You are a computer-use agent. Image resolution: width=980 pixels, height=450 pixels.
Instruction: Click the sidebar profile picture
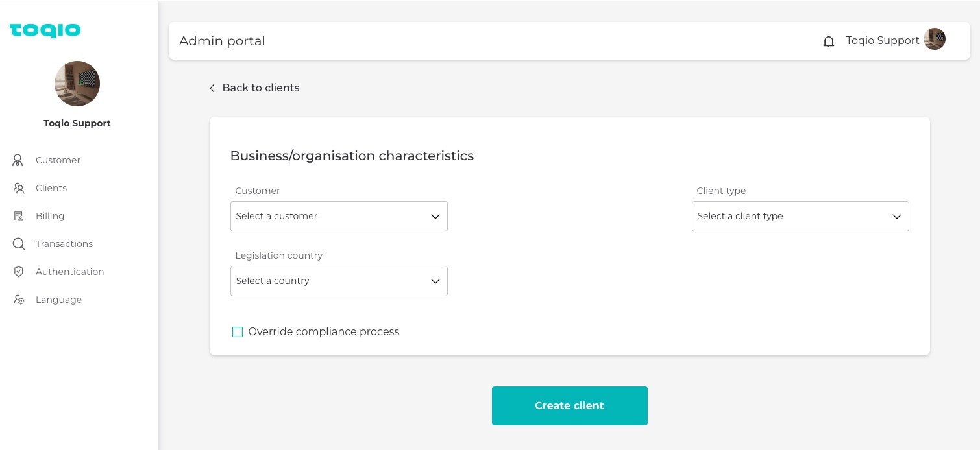[77, 84]
